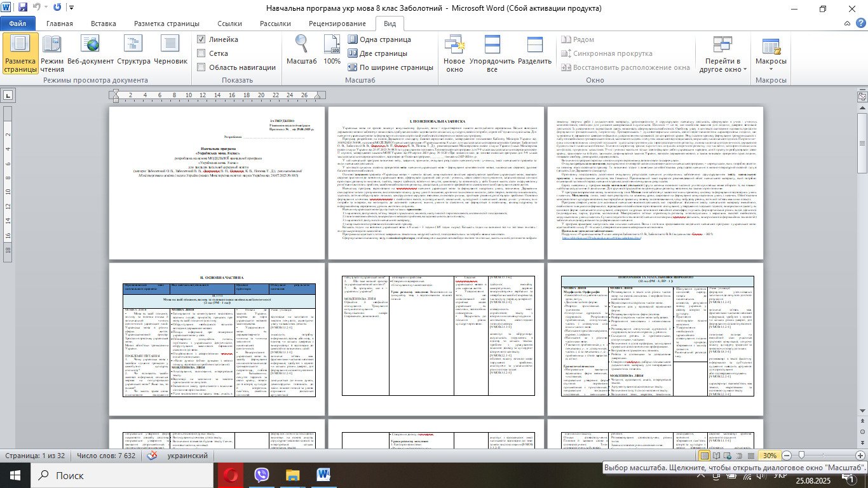The image size is (868, 488).
Task: Open the Разметка страницы ribbon tab
Action: (167, 24)
